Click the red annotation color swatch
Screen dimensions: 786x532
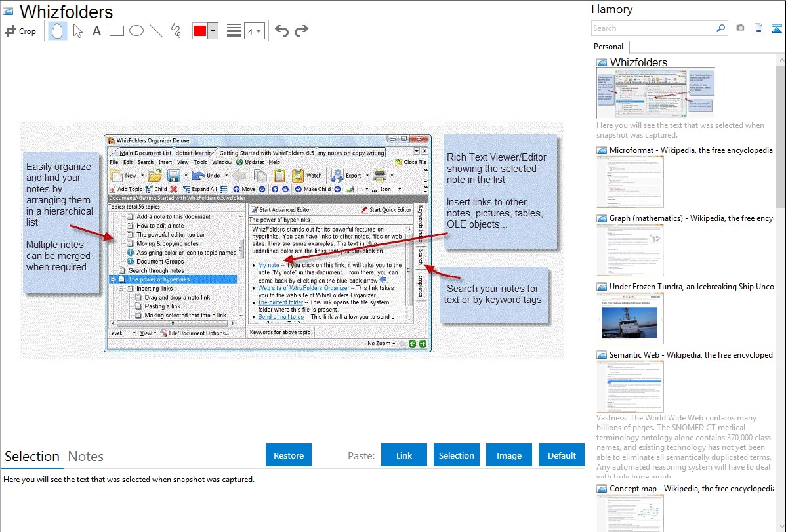point(200,31)
